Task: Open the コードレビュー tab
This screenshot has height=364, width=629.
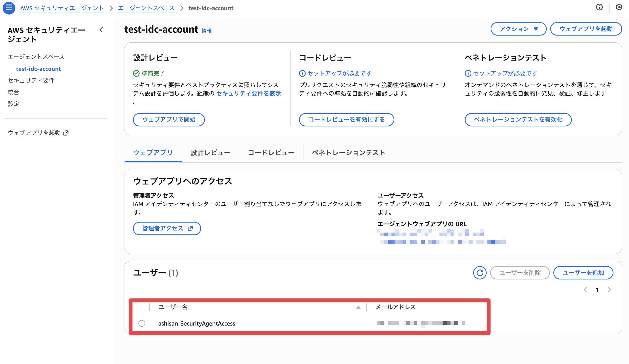Action: [271, 153]
